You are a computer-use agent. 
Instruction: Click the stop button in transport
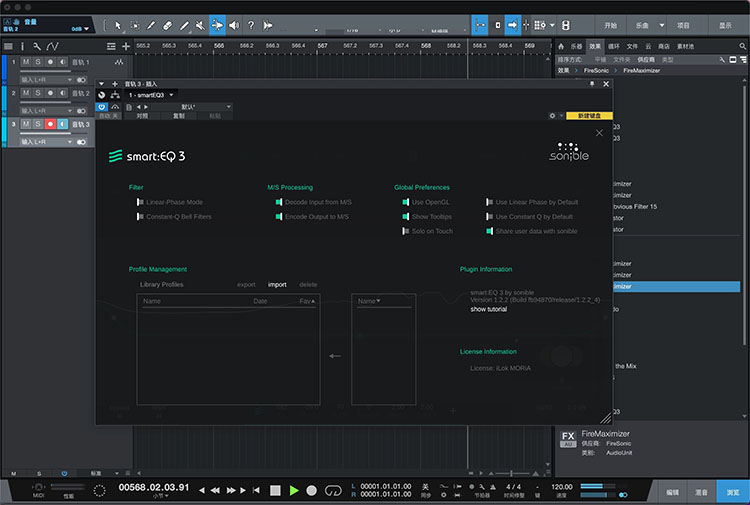(275, 490)
